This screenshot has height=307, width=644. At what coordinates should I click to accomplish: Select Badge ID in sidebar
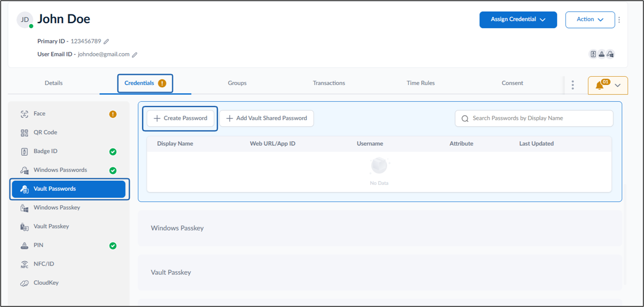click(69, 151)
